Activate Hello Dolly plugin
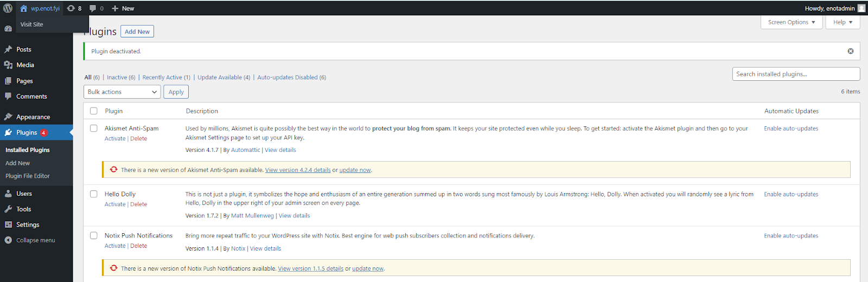 (115, 204)
